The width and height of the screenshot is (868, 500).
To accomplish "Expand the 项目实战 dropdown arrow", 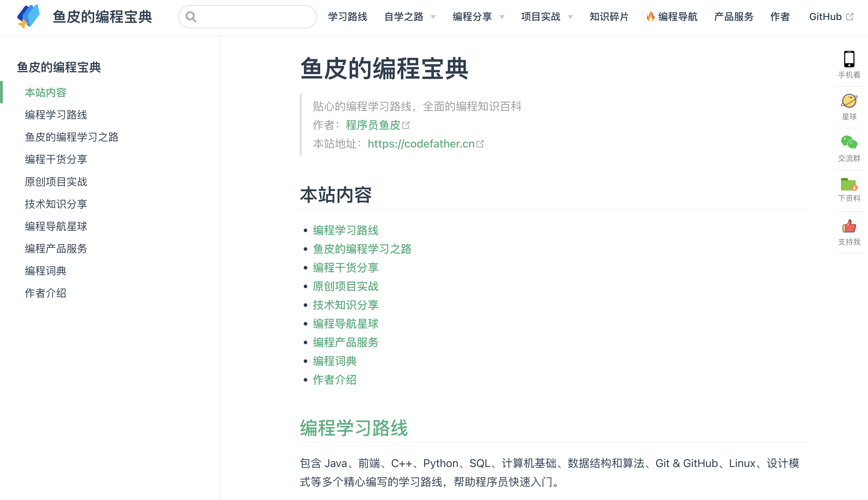I will coord(570,17).
